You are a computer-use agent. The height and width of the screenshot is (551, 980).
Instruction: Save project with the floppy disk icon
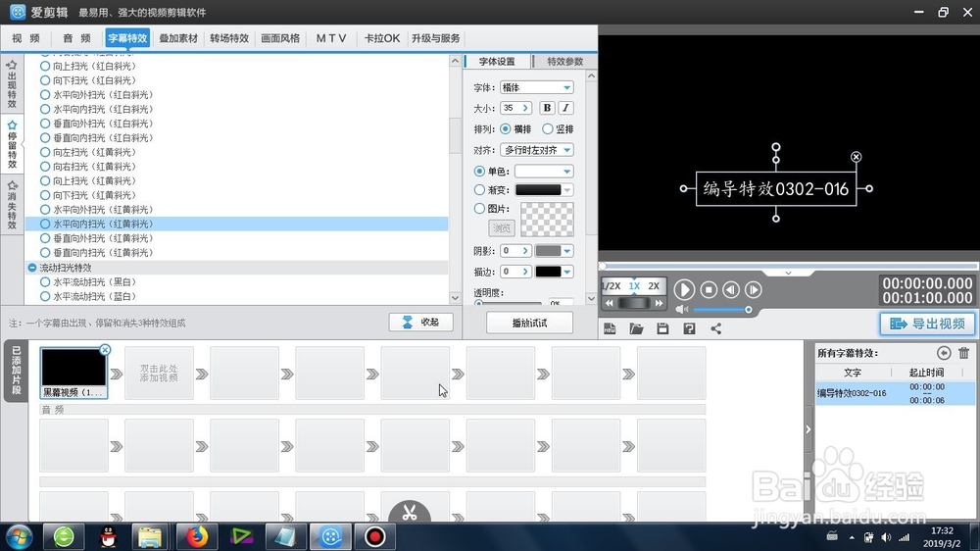click(x=662, y=329)
